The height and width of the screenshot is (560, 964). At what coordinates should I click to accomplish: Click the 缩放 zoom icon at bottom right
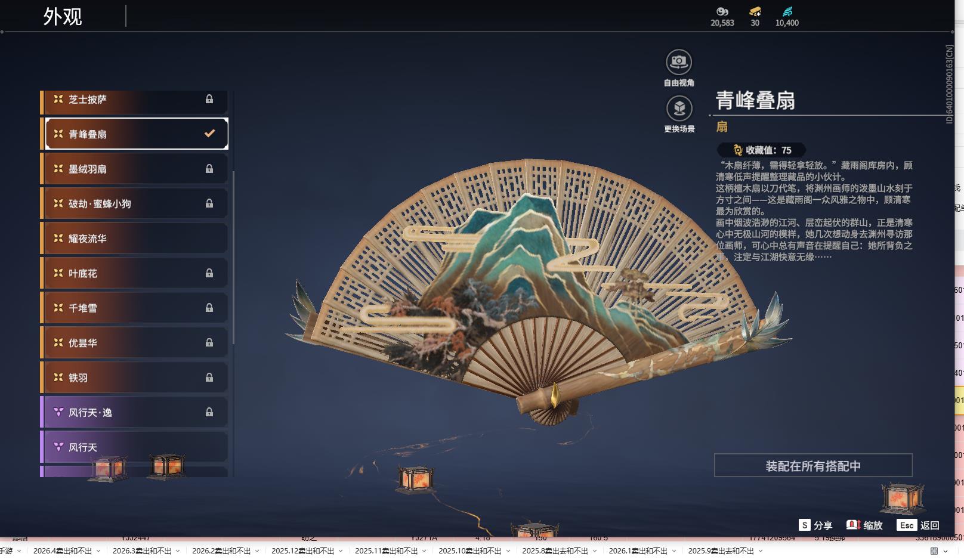[x=853, y=525]
